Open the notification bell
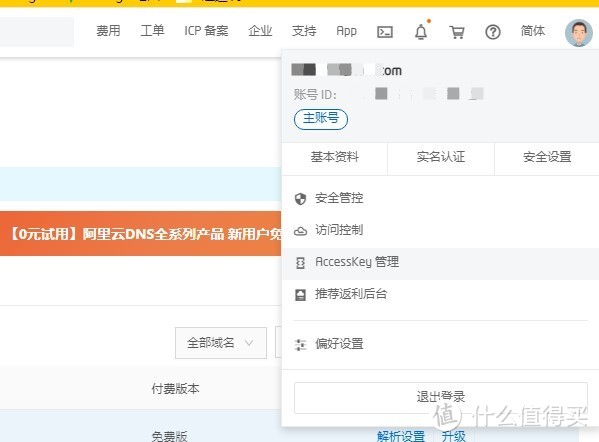Screen dimensions: 599x442 tap(421, 31)
